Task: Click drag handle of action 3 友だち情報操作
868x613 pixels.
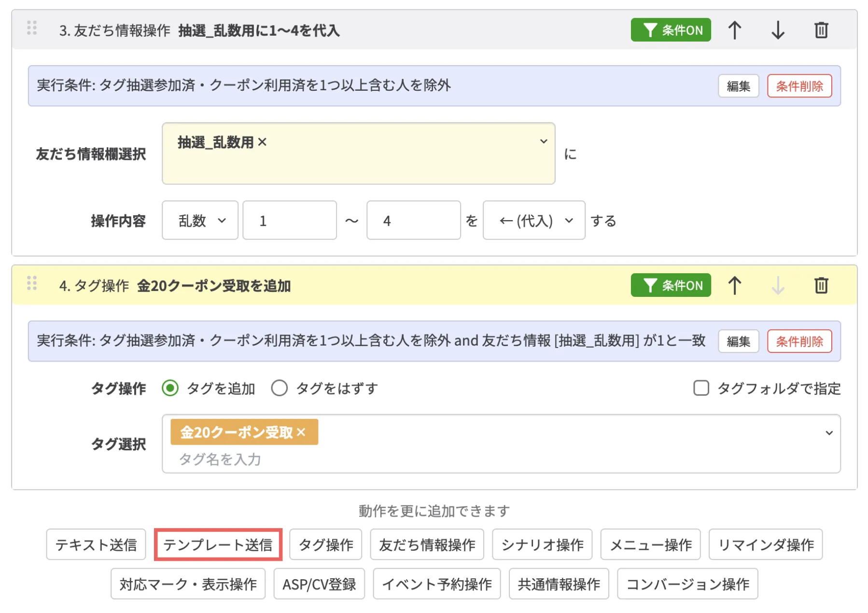Action: 32,28
